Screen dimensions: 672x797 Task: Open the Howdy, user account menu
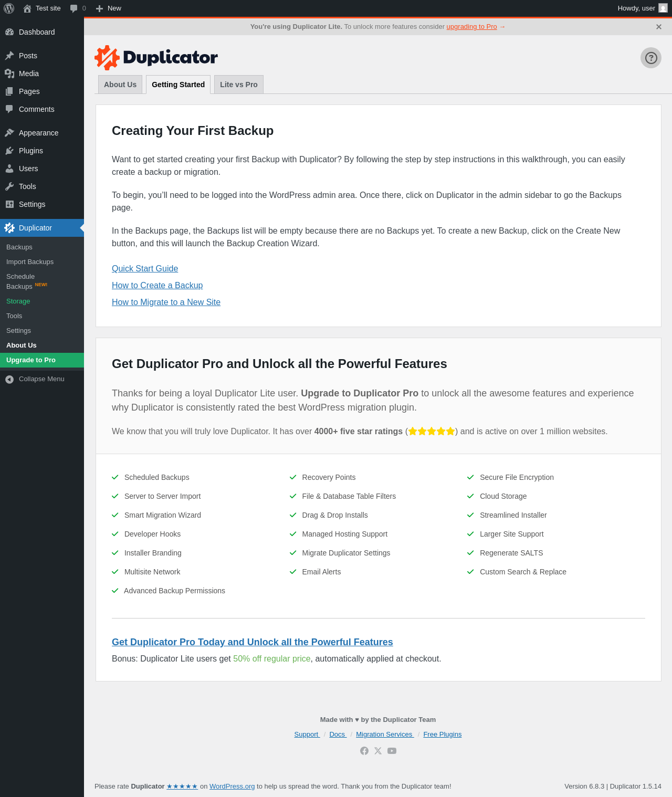tap(642, 8)
